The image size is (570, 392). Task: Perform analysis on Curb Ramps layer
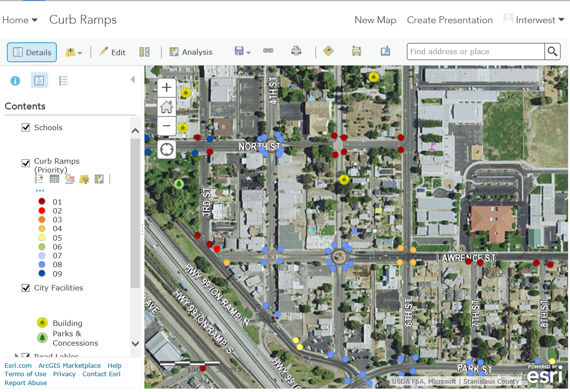click(x=99, y=178)
